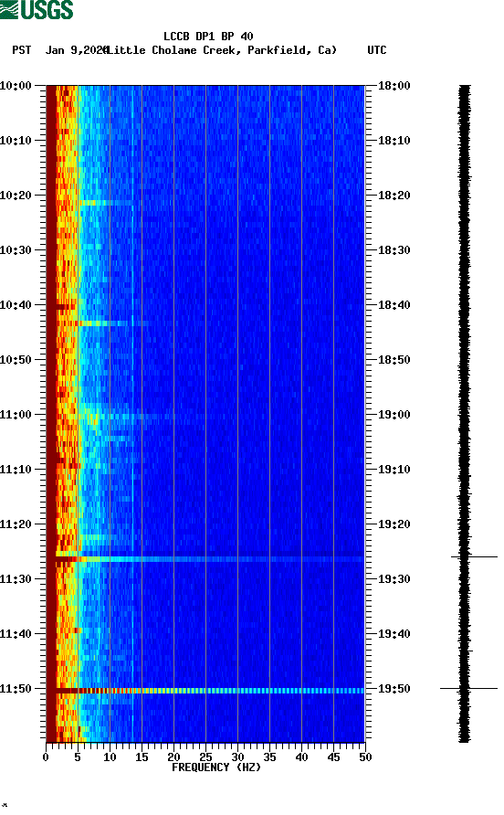
Task: Click the 10:20 PST time label
Action: pyautogui.click(x=16, y=196)
